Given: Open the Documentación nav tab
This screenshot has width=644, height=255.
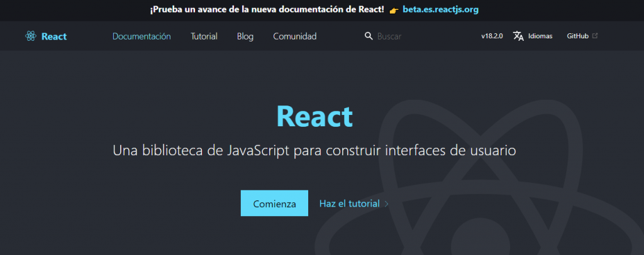Looking at the screenshot, I should [142, 36].
